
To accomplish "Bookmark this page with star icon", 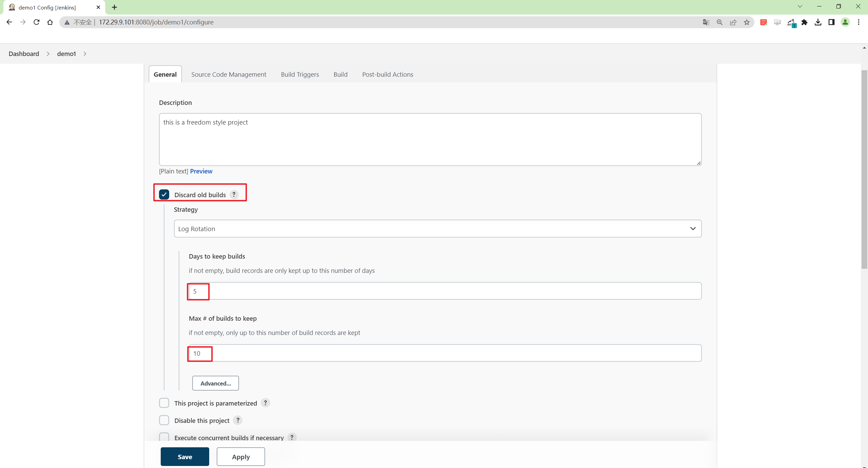I will click(747, 22).
